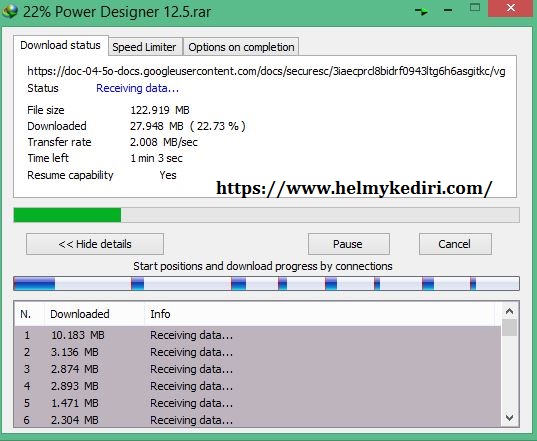This screenshot has height=441, width=537.
Task: Click the Downloaded column header
Action: tap(94, 314)
